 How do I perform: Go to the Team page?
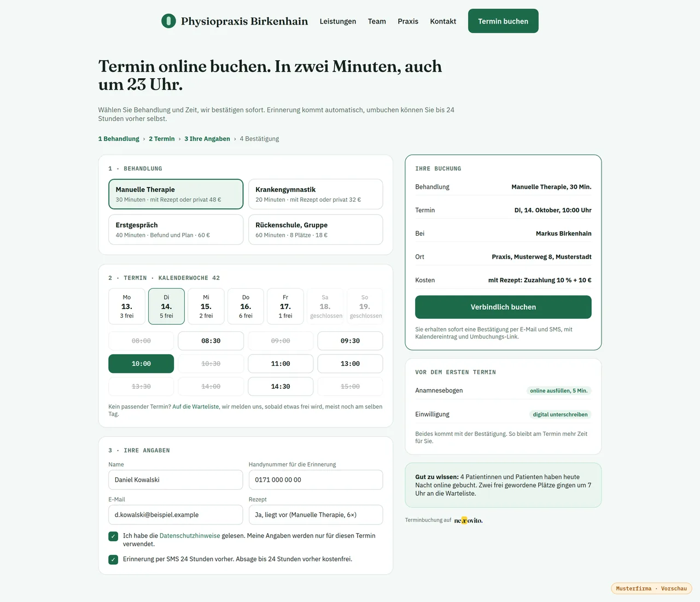[x=377, y=21]
